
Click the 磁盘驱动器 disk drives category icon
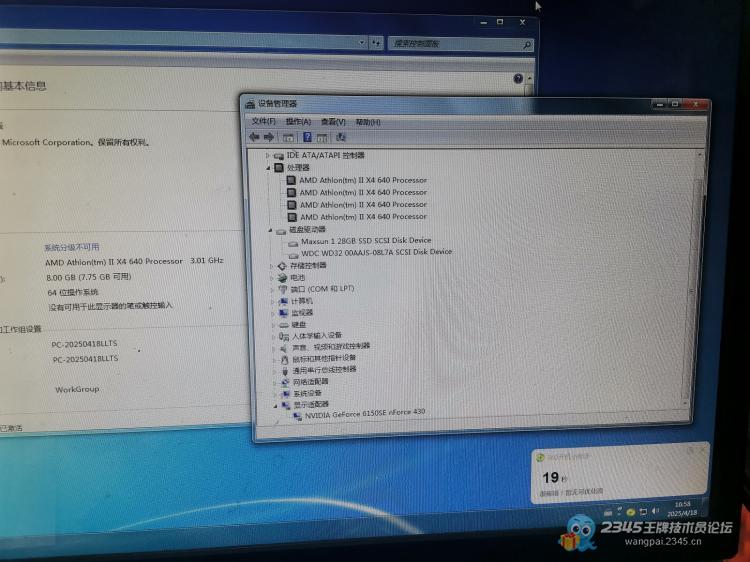click(x=281, y=231)
